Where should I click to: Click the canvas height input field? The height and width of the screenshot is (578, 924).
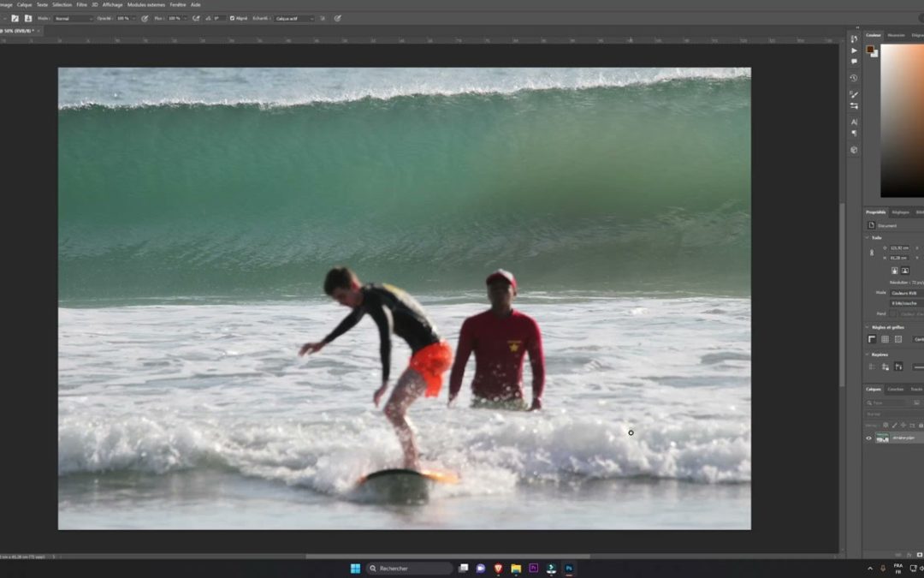coord(899,258)
